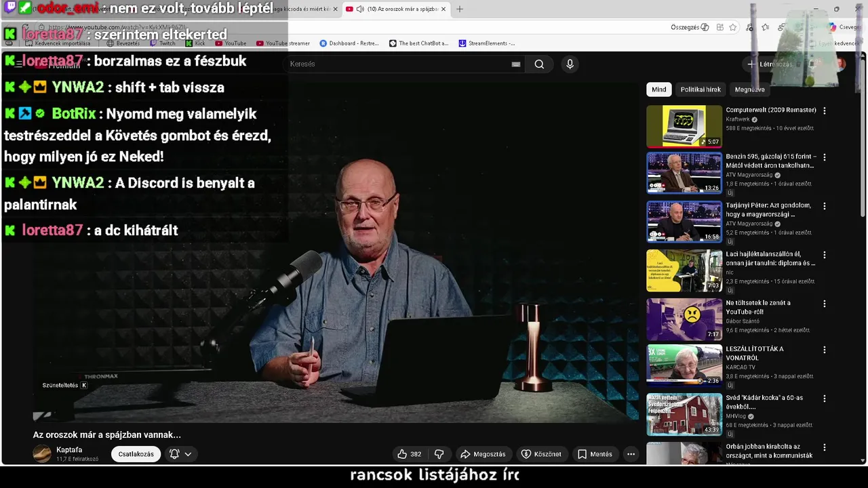Mute tab via speaker icon on YouTube tab
The width and height of the screenshot is (868, 488).
point(360,9)
